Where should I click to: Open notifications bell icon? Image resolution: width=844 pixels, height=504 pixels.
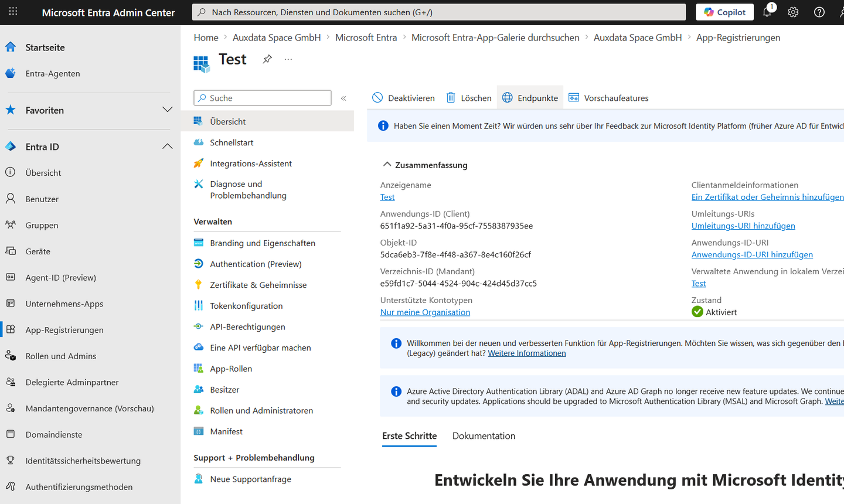pos(767,12)
